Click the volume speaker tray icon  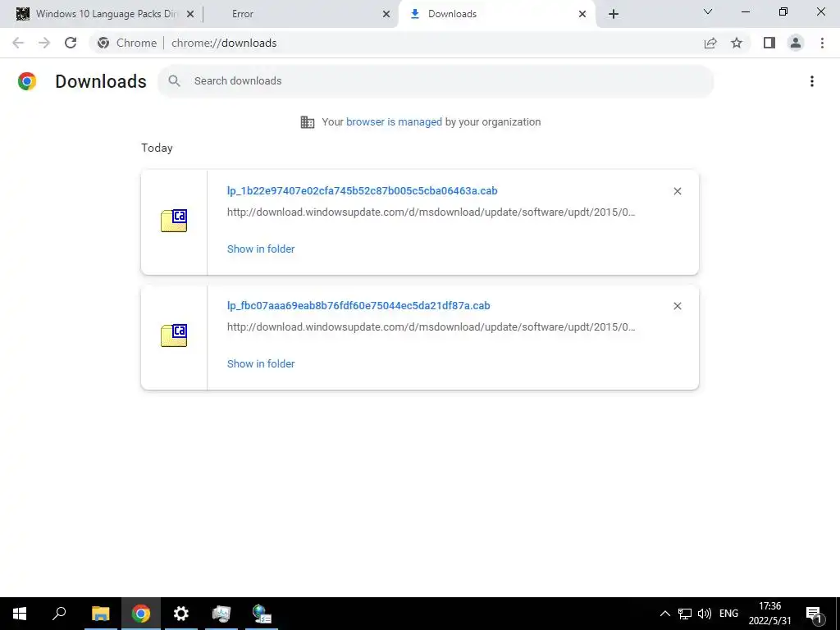(705, 614)
